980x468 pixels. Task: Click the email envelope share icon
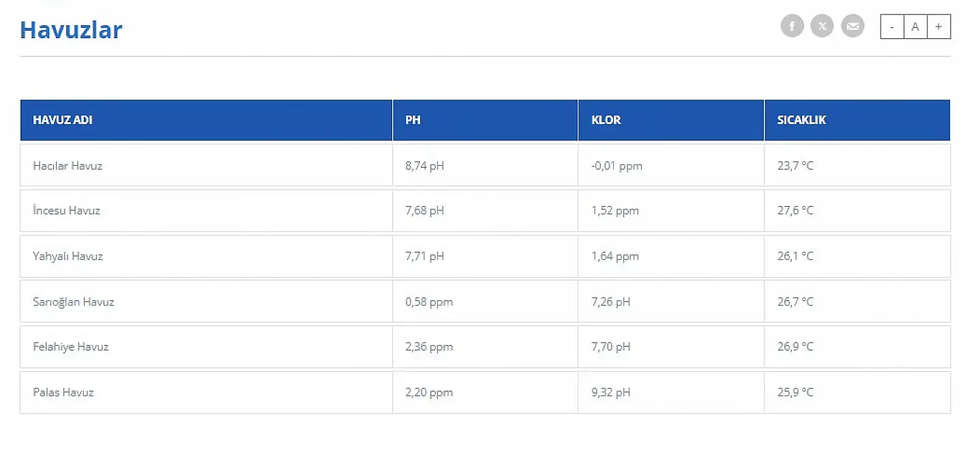(852, 27)
